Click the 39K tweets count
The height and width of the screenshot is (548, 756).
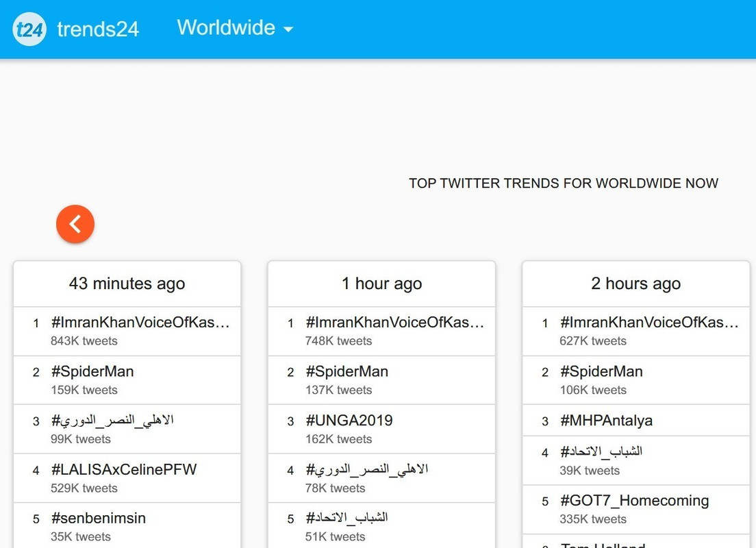click(590, 471)
